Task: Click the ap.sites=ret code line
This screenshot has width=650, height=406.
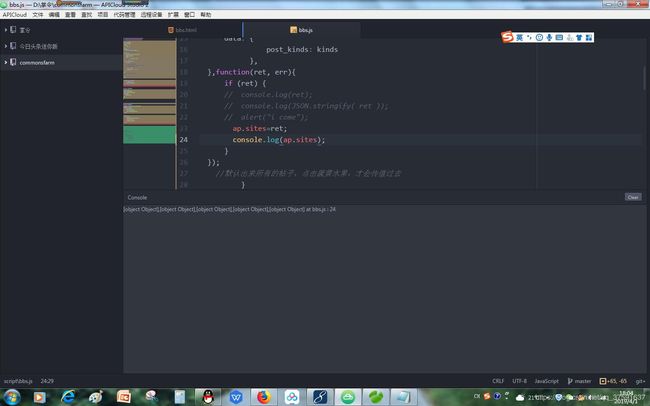Action: point(260,129)
